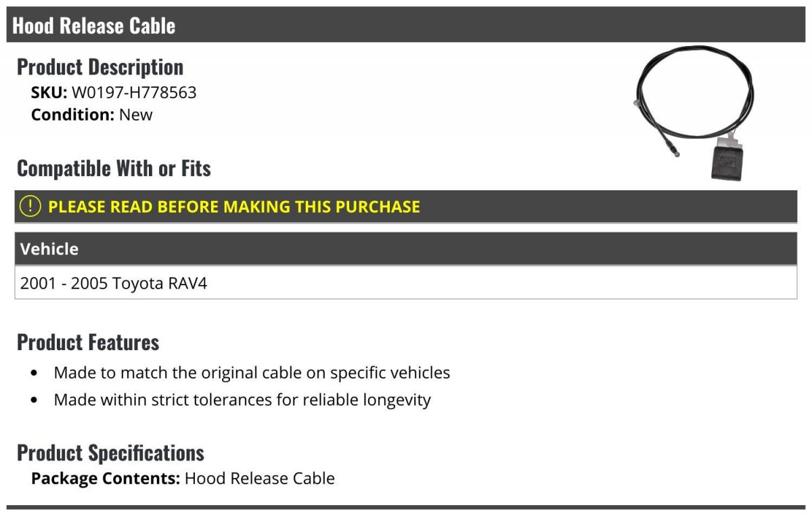Viewport: 812px width, 516px height.
Task: Click the 2001 - 2005 Toyota RAV4 row
Action: (x=406, y=282)
